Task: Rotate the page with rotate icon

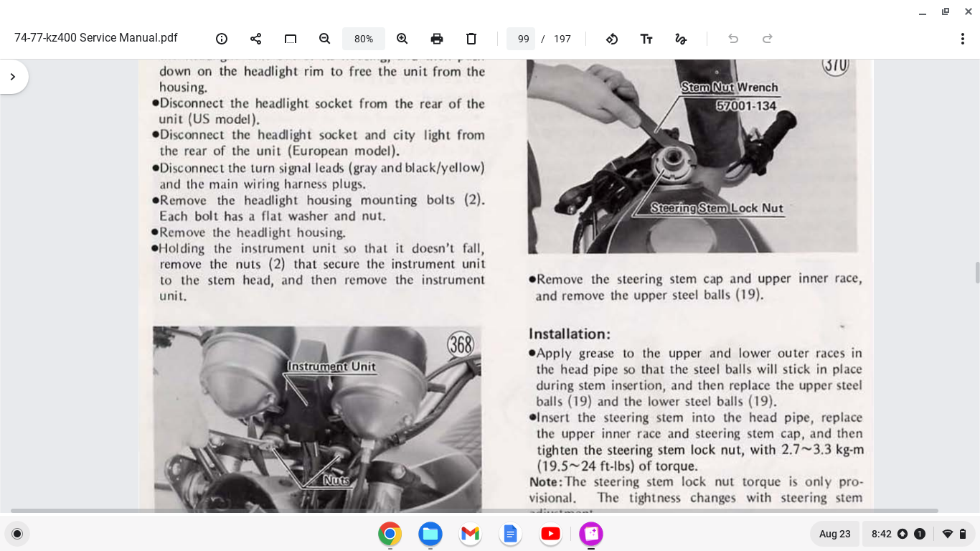Action: pos(612,39)
